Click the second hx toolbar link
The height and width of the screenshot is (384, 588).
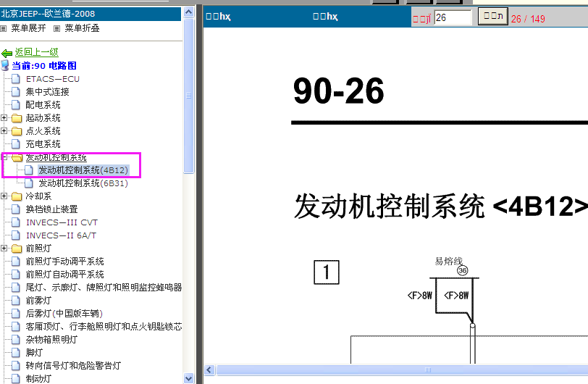tap(326, 17)
